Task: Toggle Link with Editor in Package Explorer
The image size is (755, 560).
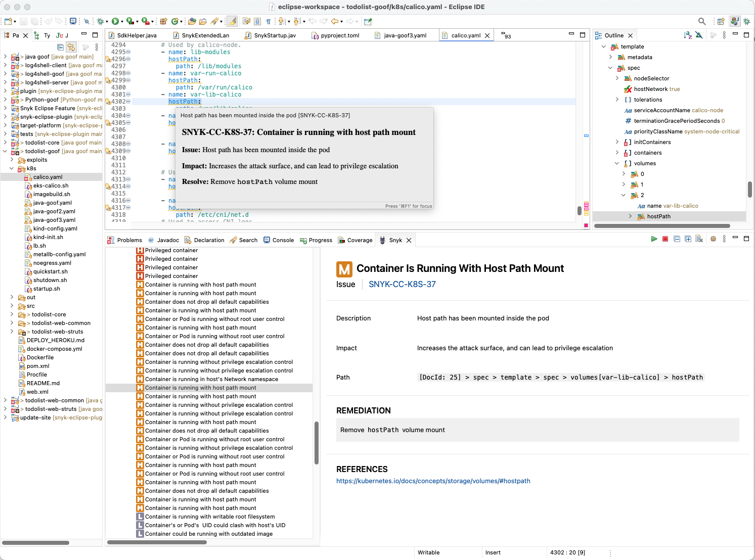Action: click(71, 47)
